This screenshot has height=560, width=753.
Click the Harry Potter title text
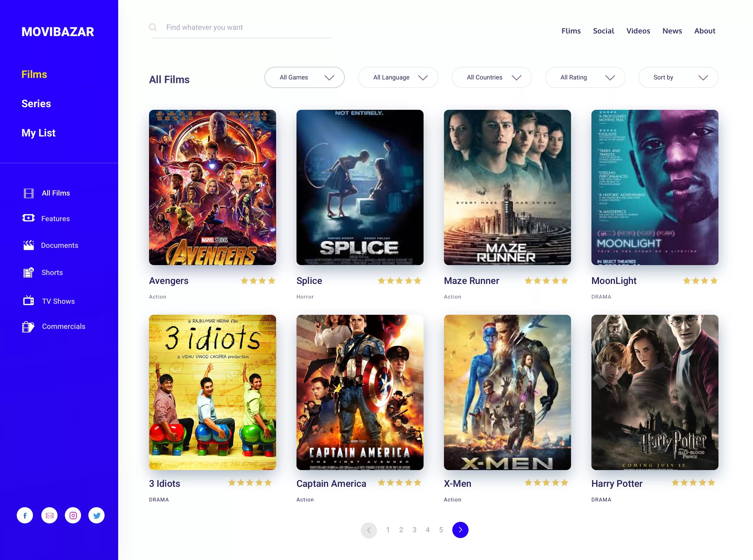[617, 484]
